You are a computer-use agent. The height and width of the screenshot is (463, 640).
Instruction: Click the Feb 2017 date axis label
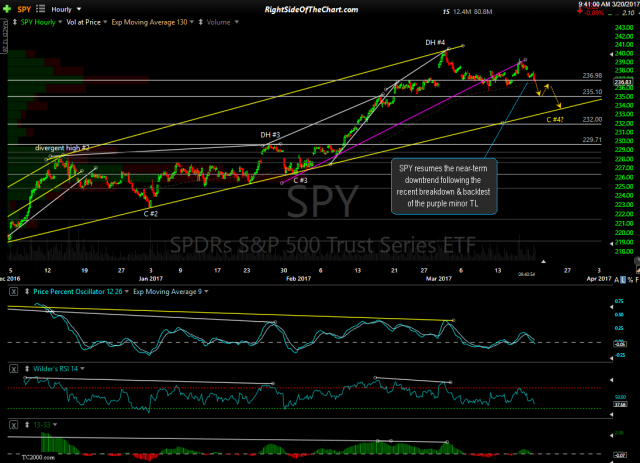[x=298, y=278]
